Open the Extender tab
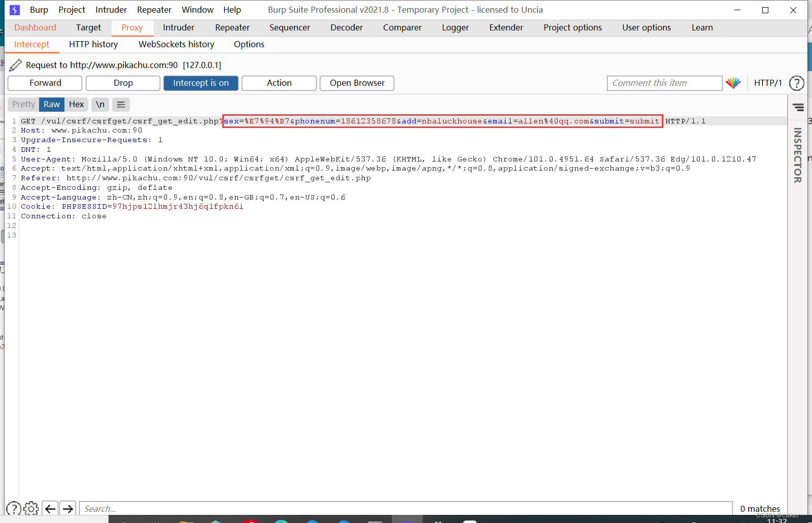 click(x=506, y=28)
